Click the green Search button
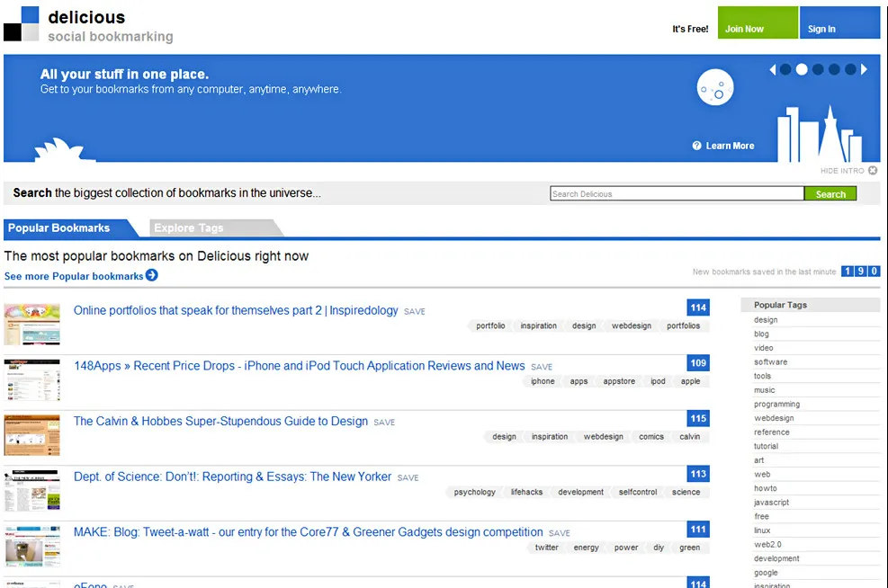The width and height of the screenshot is (888, 588). coord(830,193)
